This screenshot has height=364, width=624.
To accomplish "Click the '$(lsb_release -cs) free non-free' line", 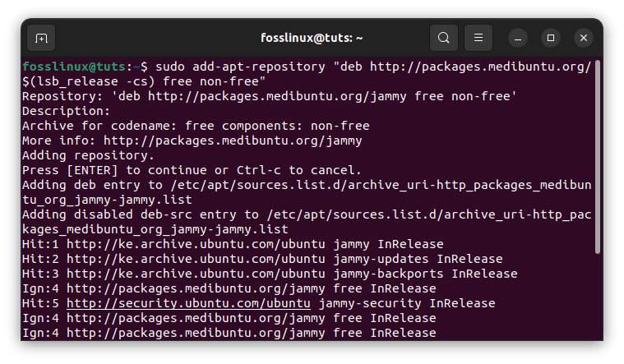I will click(144, 81).
